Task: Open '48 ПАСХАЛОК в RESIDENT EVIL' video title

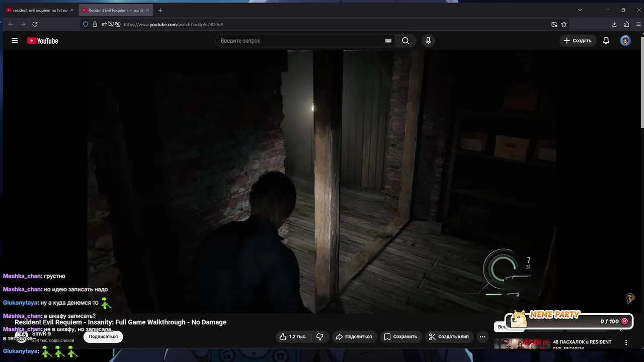Action: tap(582, 344)
